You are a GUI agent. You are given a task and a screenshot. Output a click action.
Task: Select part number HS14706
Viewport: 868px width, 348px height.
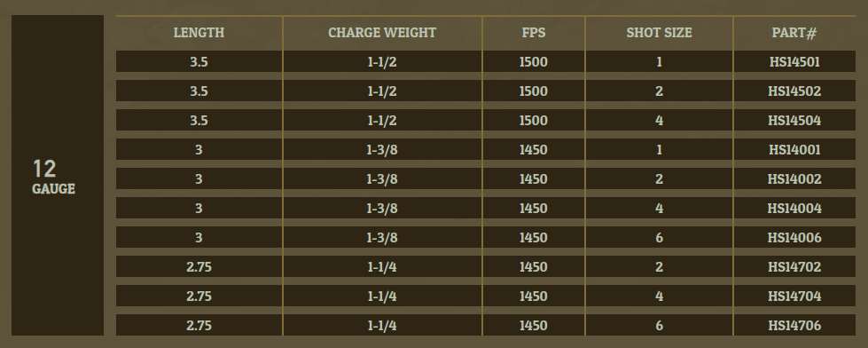[x=794, y=327]
